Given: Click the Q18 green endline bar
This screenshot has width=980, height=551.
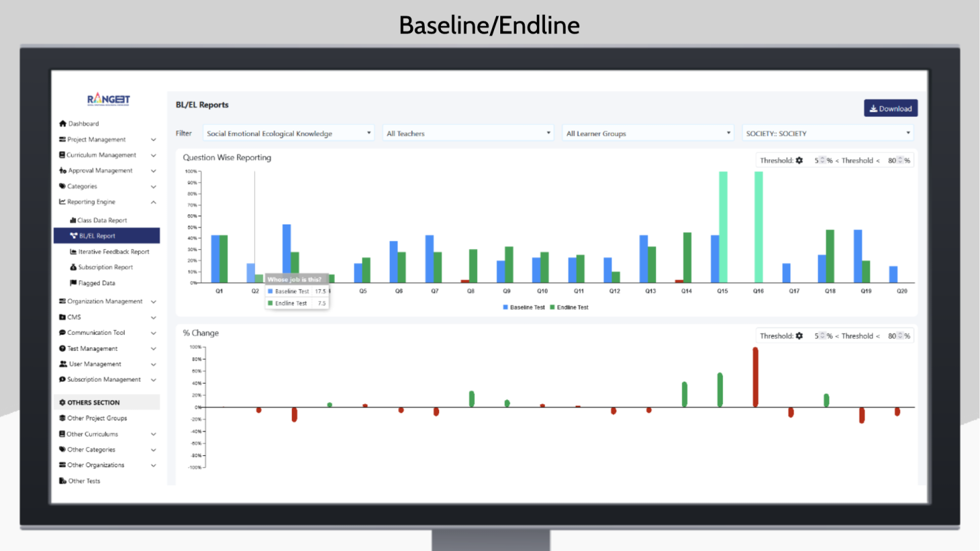Looking at the screenshot, I should tap(830, 256).
